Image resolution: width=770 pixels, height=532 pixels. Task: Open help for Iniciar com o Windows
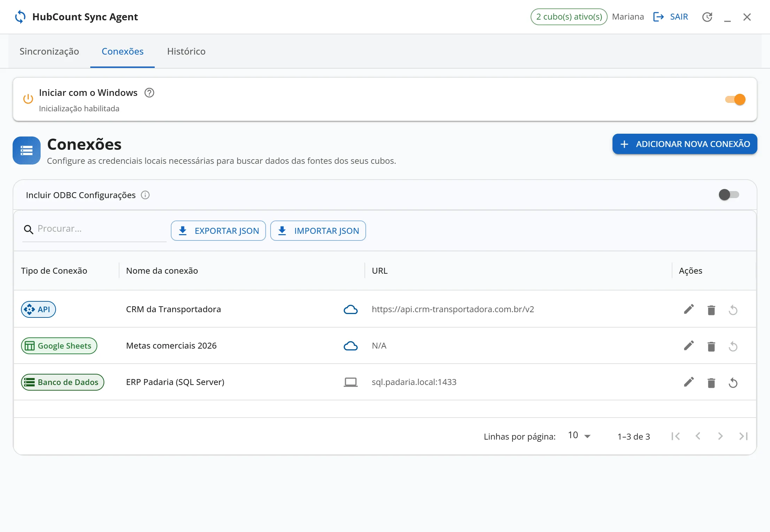149,93
